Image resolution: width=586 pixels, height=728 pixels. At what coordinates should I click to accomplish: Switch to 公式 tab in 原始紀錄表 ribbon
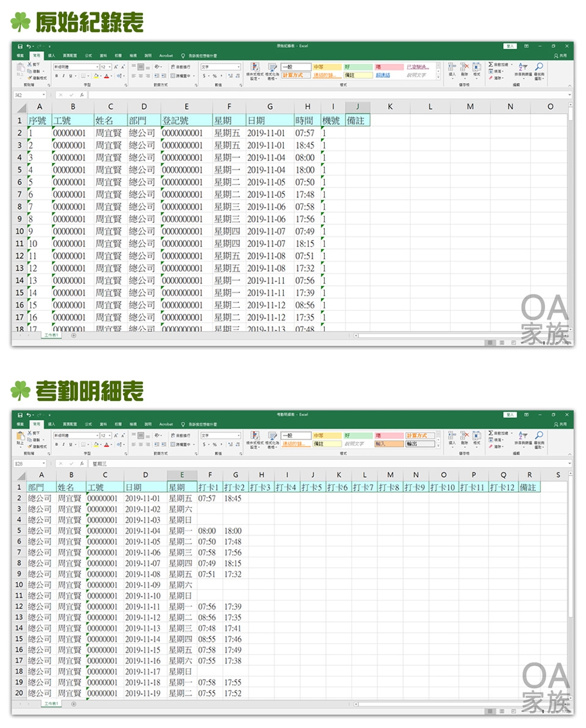[x=89, y=56]
